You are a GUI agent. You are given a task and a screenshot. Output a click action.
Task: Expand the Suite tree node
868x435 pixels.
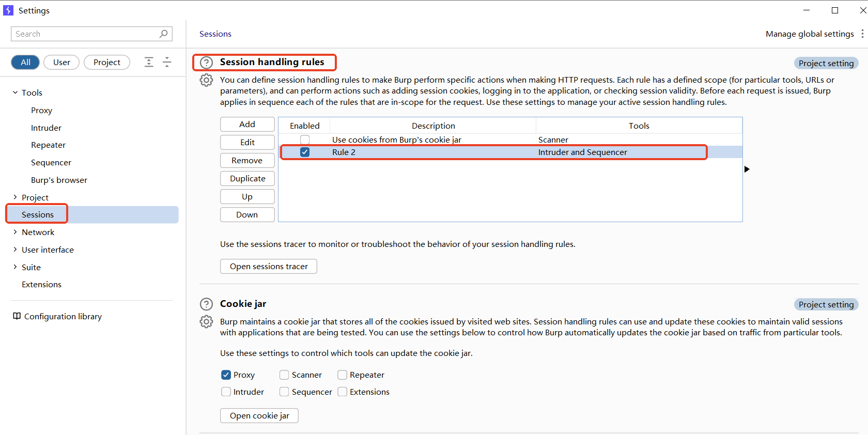15,267
